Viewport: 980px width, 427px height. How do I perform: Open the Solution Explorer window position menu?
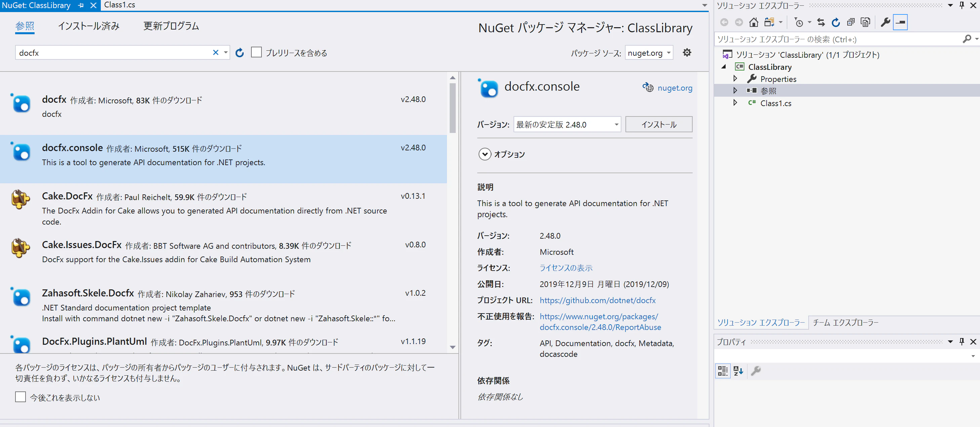coord(950,5)
